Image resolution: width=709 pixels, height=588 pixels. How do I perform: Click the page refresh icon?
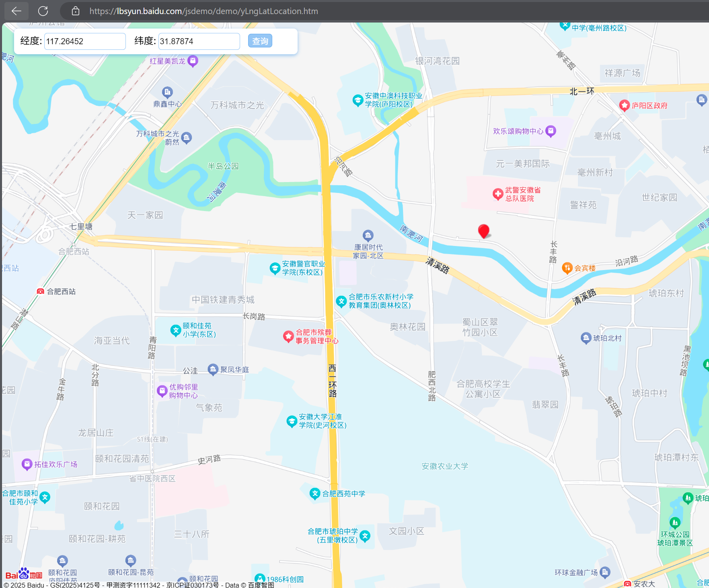pos(43,11)
